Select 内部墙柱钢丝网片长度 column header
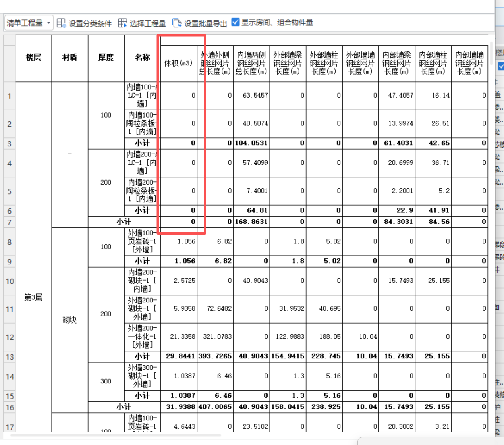 [433, 63]
